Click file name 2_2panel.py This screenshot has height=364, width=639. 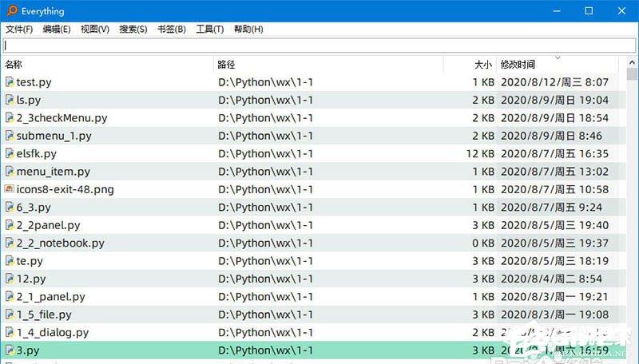(x=48, y=226)
